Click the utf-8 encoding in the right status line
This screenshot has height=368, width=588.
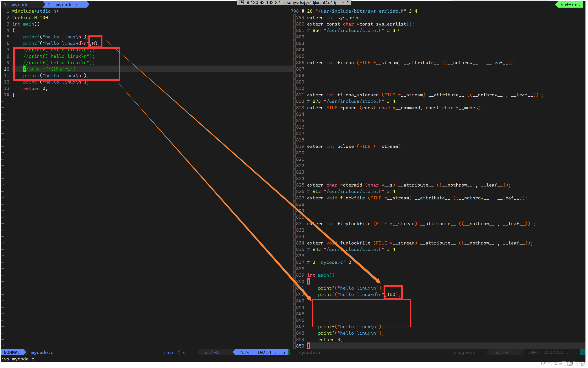pos(501,352)
